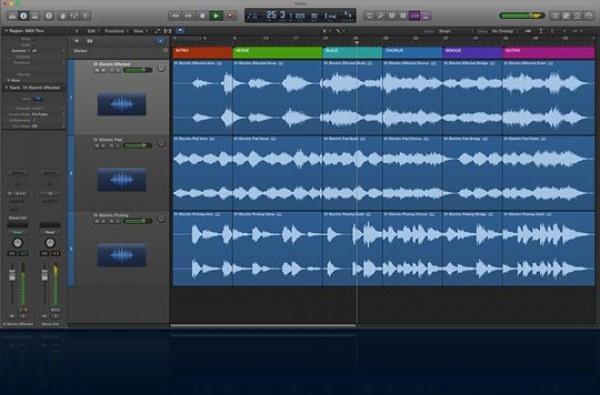Click the left channel strip Read automation button

[18, 232]
